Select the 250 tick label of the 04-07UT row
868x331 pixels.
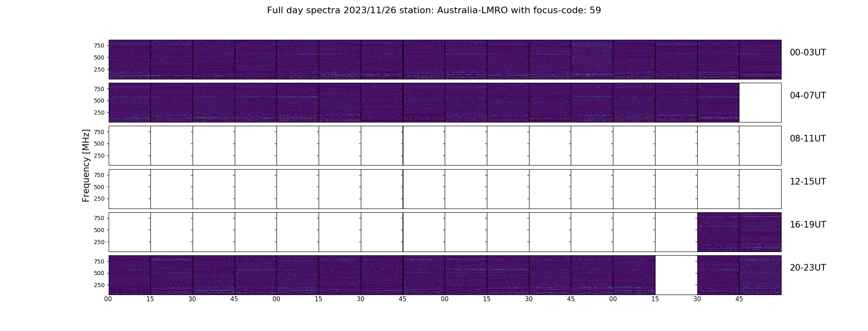[x=99, y=113]
